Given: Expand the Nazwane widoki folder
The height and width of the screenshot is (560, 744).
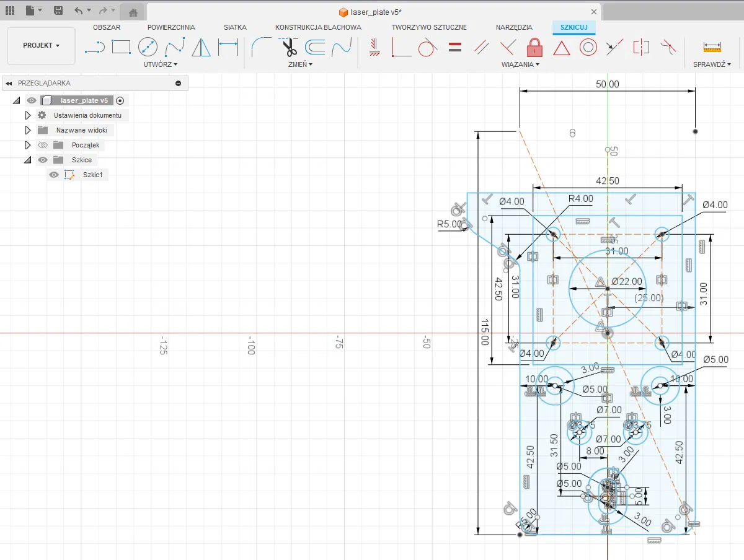Looking at the screenshot, I should (27, 131).
